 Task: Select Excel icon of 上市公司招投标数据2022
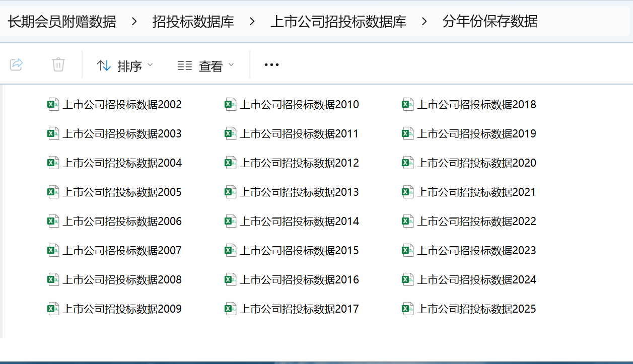pyautogui.click(x=408, y=221)
